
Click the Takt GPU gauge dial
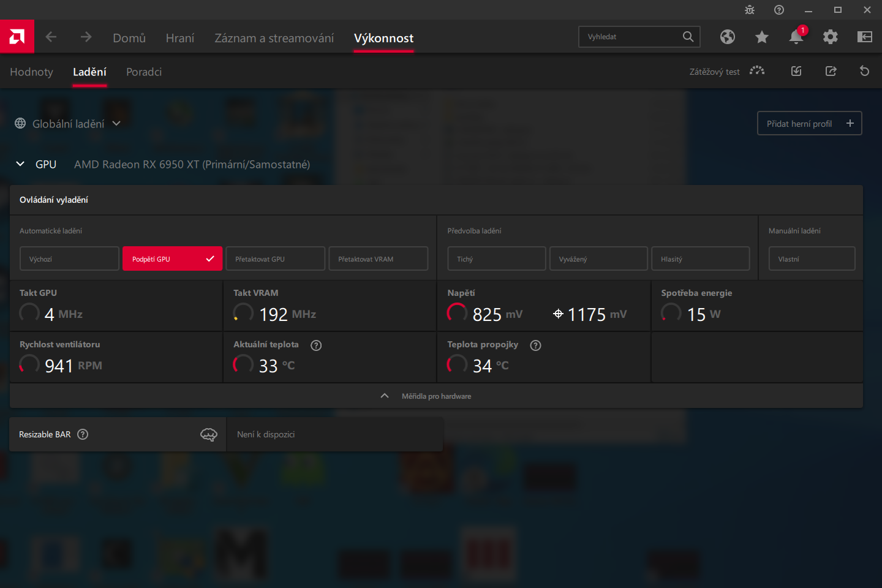pyautogui.click(x=29, y=313)
